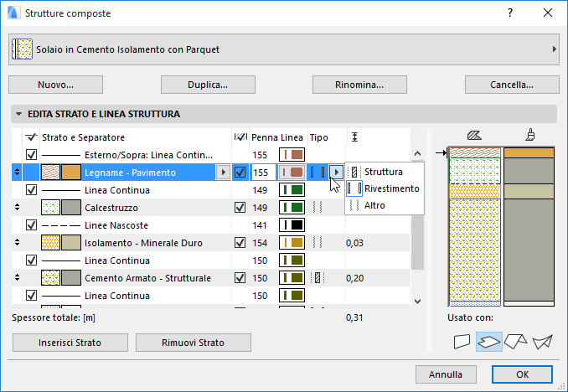Click Legname - Pavimento hatch fill icon
568x392 pixels.
click(50, 173)
